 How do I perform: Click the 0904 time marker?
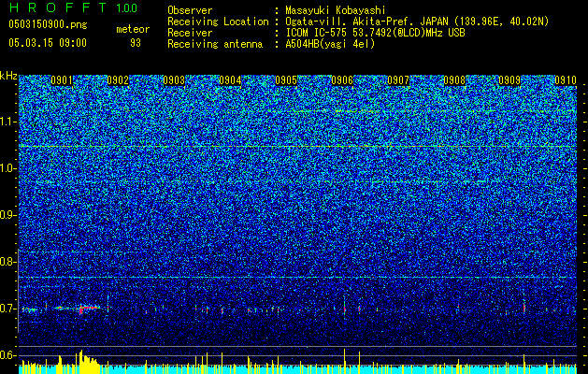click(x=230, y=80)
